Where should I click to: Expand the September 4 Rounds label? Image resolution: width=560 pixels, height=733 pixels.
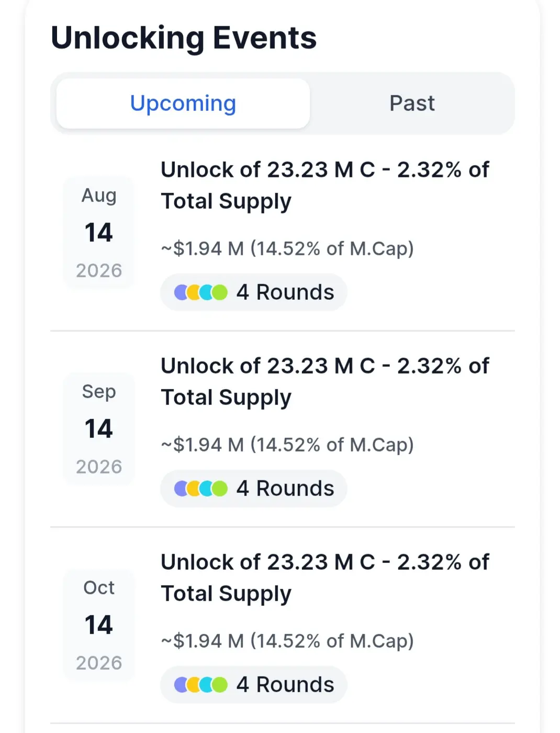(285, 489)
